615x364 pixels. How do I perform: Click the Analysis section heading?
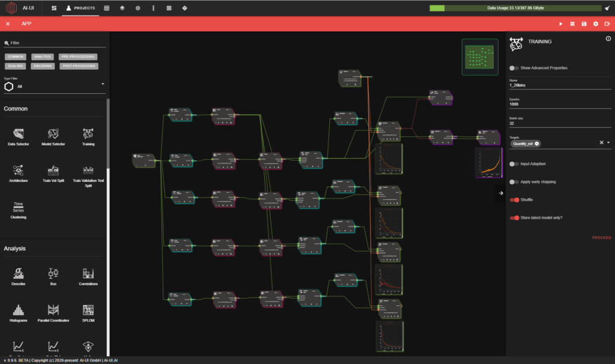(14, 249)
